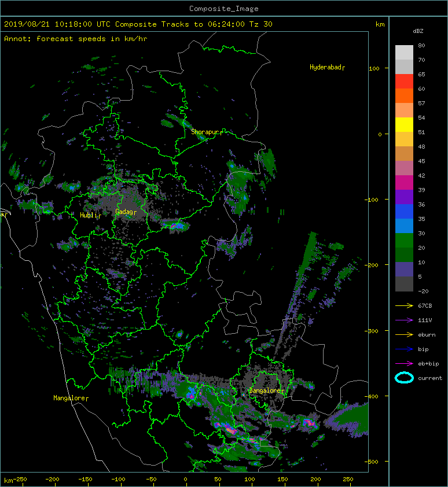The width and height of the screenshot is (448, 487).
Task: Click the -300 tick on vertical axis
Action: [372, 331]
